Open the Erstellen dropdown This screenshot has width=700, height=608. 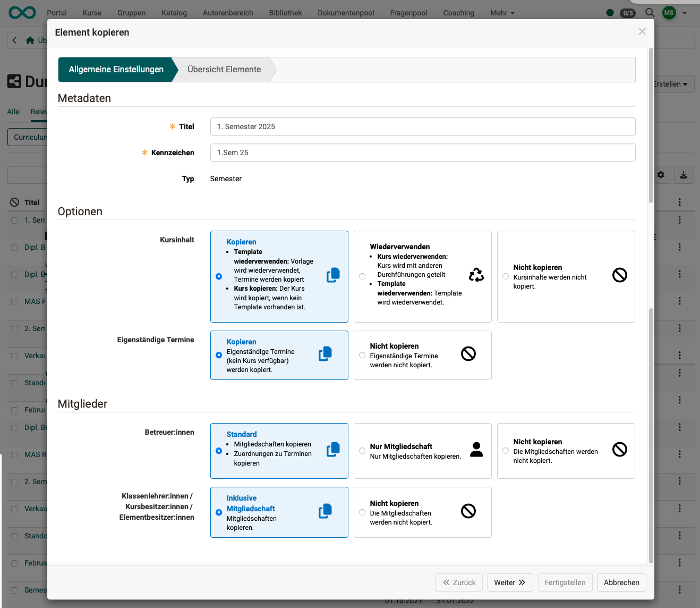coord(670,83)
